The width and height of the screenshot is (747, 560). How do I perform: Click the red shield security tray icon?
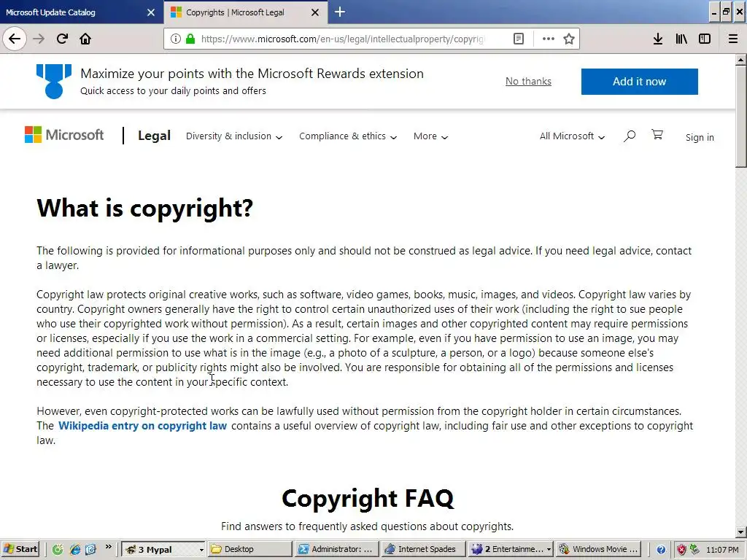[682, 550]
